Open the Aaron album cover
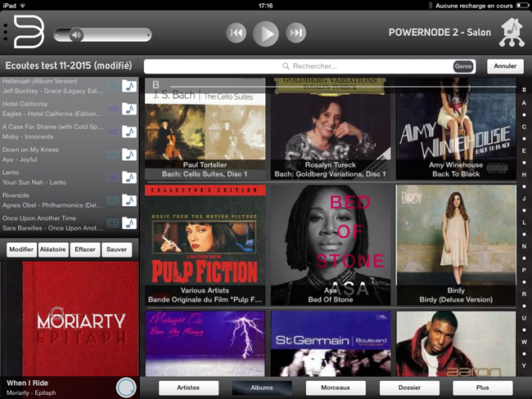Image resolution: width=532 pixels, height=399 pixels. [x=456, y=343]
